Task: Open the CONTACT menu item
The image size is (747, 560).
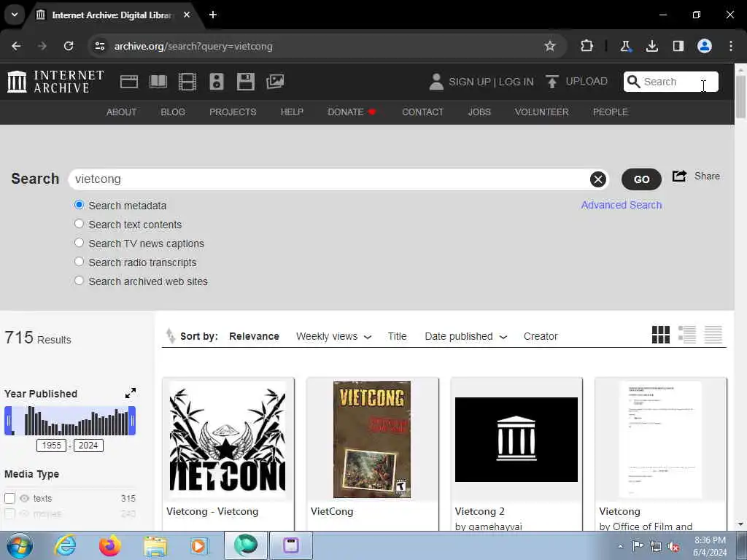Action: tap(422, 112)
